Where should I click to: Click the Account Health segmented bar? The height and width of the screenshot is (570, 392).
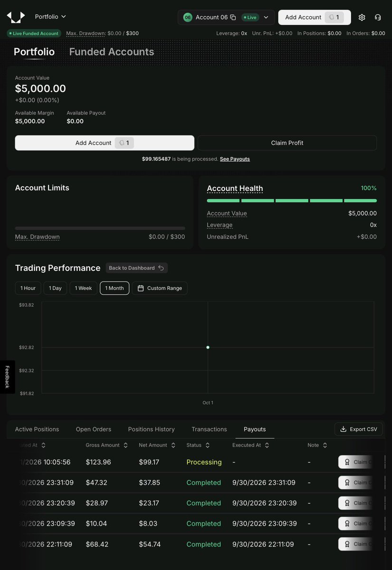292,201
